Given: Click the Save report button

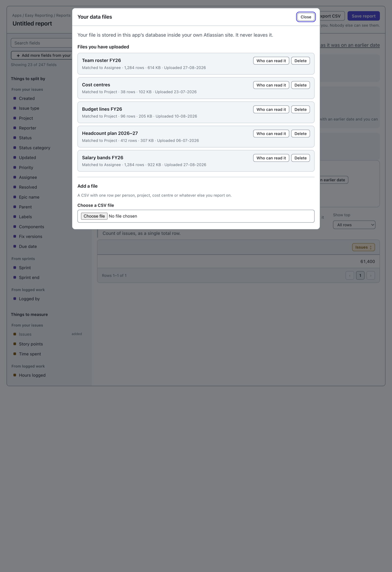Looking at the screenshot, I should pos(363,16).
